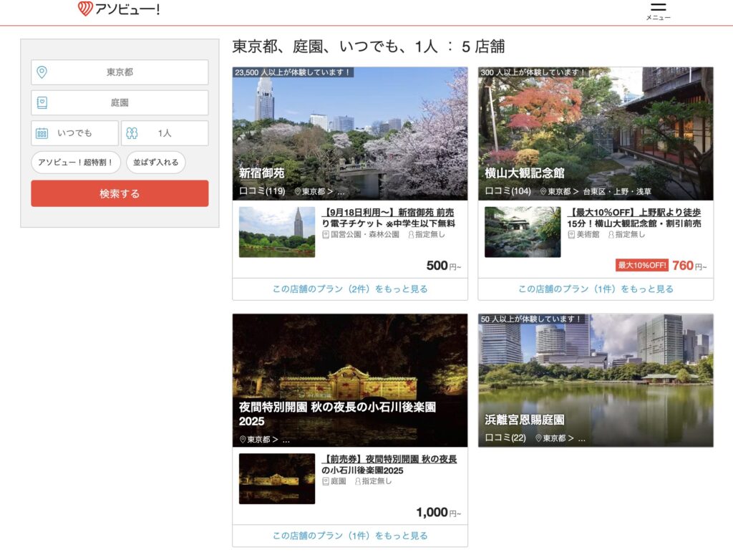Screen dimensions: 733x560
Task: Click the location pin icon in area field
Action: pyautogui.click(x=42, y=72)
